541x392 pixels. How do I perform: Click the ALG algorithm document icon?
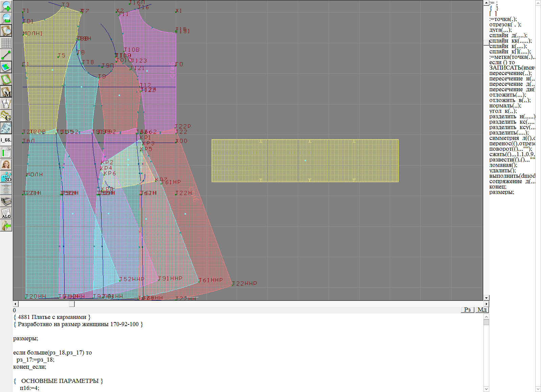click(6, 213)
